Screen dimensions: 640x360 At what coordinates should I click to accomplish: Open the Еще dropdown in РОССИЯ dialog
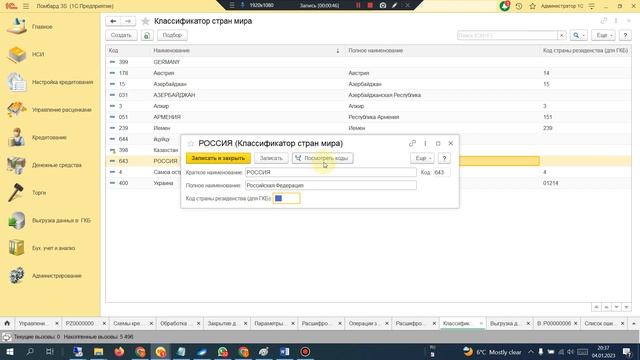(x=422, y=158)
